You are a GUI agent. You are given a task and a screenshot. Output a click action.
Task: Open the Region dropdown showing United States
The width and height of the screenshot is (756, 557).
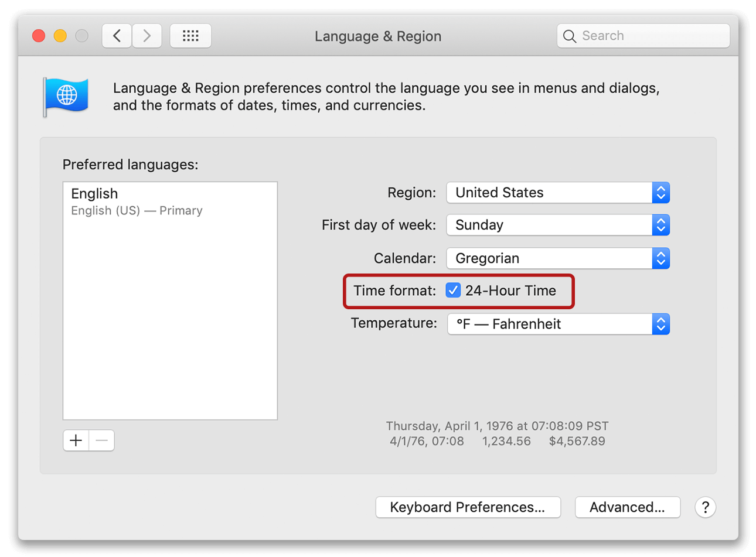[557, 193]
